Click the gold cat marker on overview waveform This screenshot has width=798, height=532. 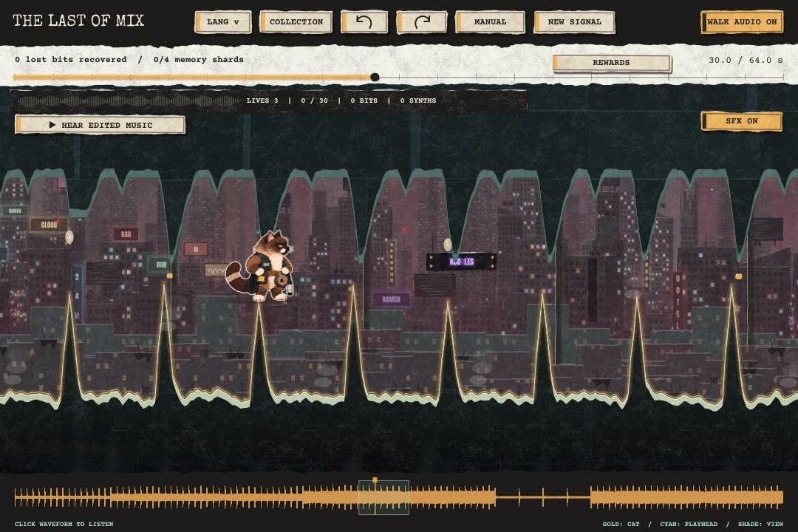375,480
